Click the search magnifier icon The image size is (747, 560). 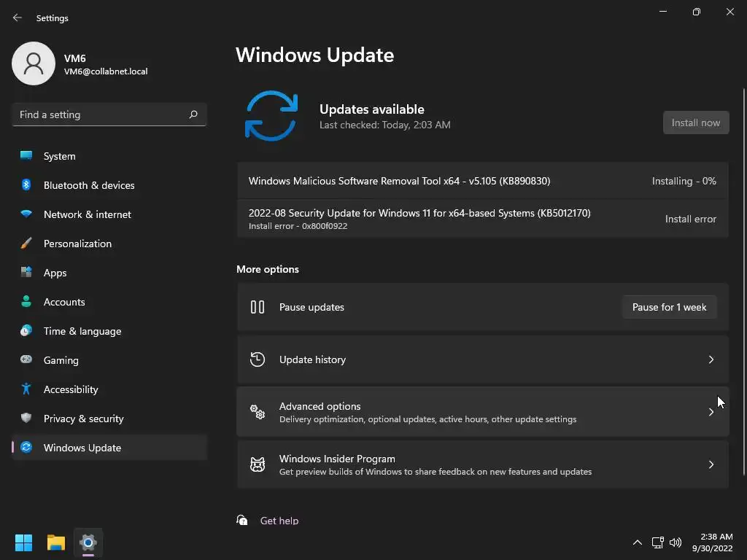pos(193,114)
